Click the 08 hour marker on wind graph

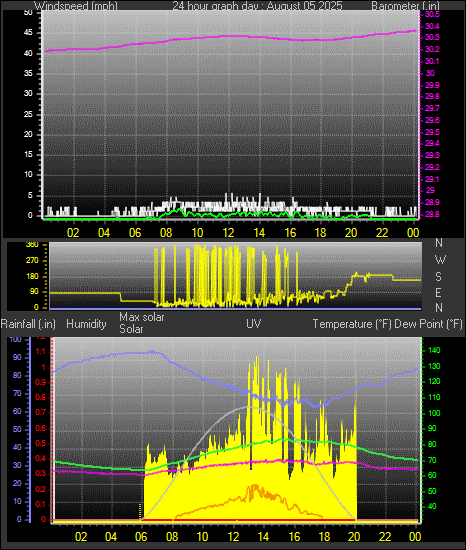point(166,233)
